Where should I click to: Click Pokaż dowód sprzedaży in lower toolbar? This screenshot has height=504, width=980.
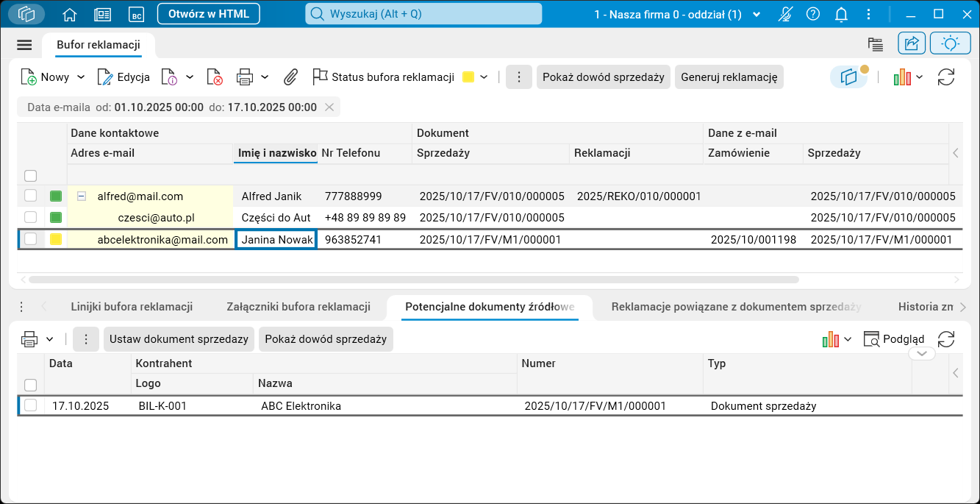326,339
